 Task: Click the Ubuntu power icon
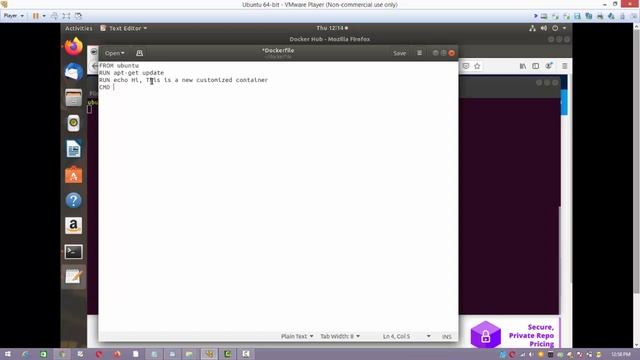555,28
